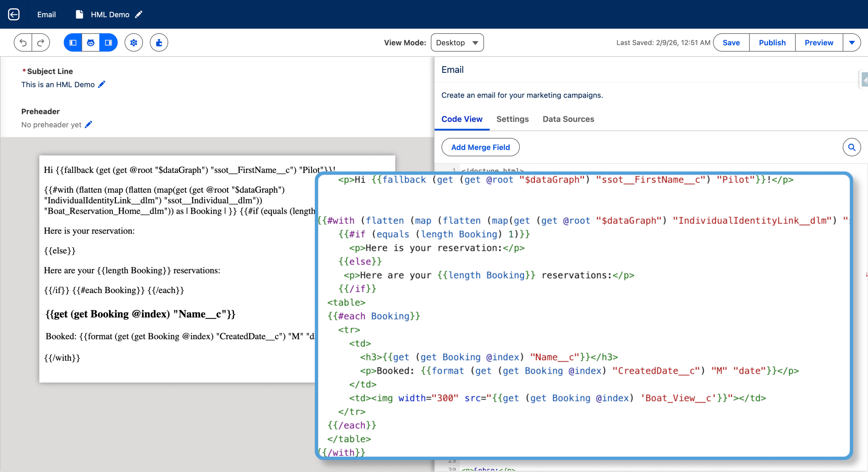
Task: Edit the preheader pencil icon
Action: 88,125
